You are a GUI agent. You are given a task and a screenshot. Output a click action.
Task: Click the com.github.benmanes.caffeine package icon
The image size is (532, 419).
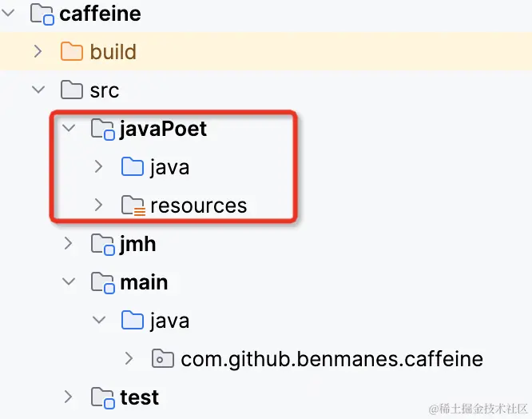tap(163, 358)
